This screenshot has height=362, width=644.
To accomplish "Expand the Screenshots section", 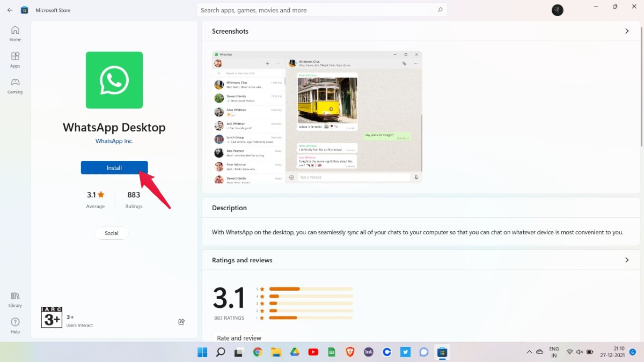I will click(x=627, y=31).
